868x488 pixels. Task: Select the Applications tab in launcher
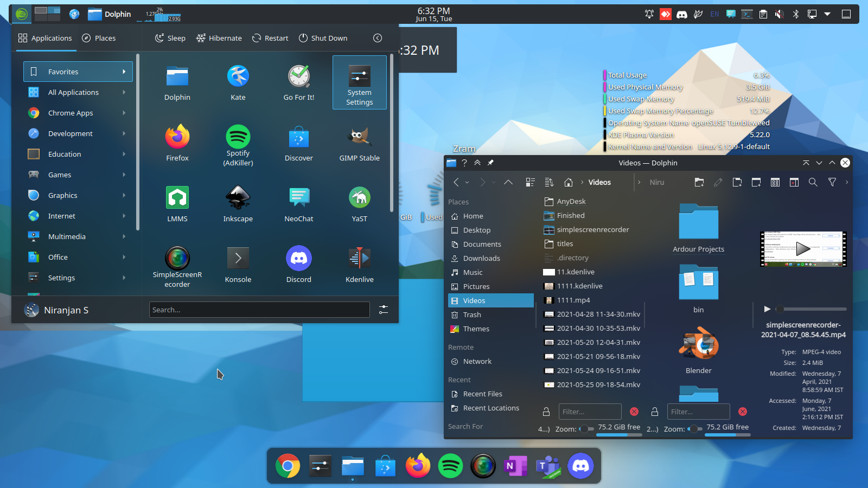click(45, 38)
